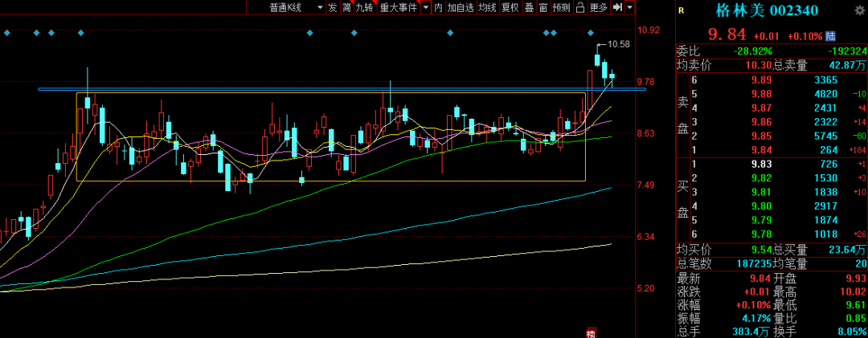
Task: Click the lock icon in chart toolbar
Action: click(579, 7)
